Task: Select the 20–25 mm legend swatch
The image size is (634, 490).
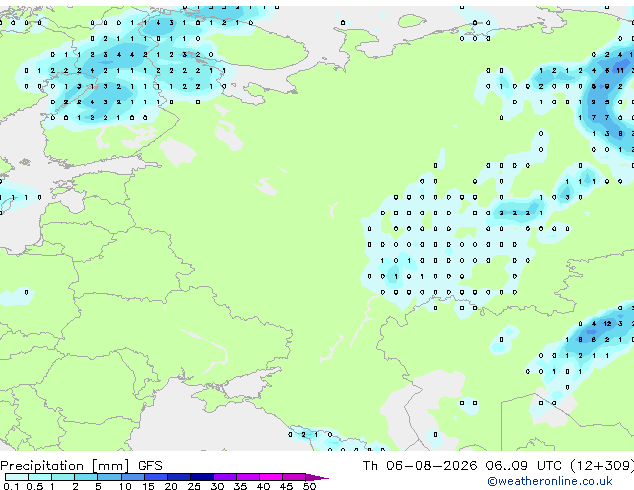Action: coord(178,477)
